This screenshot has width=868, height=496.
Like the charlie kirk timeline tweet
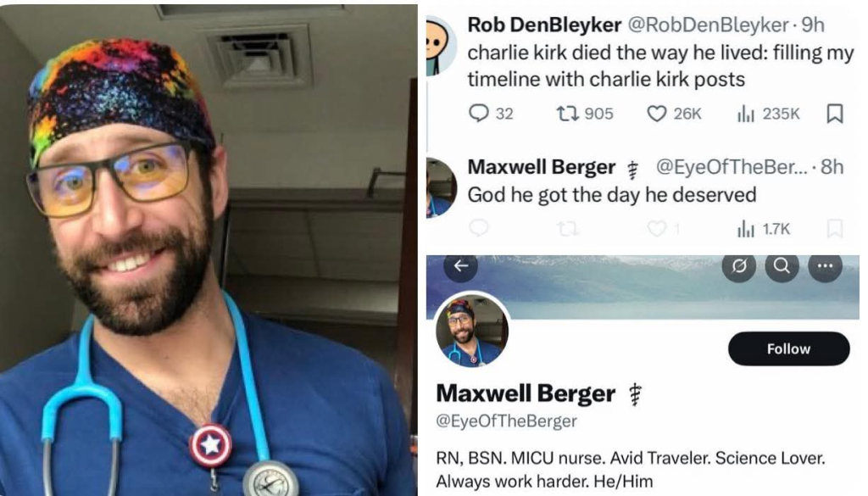pos(674,114)
